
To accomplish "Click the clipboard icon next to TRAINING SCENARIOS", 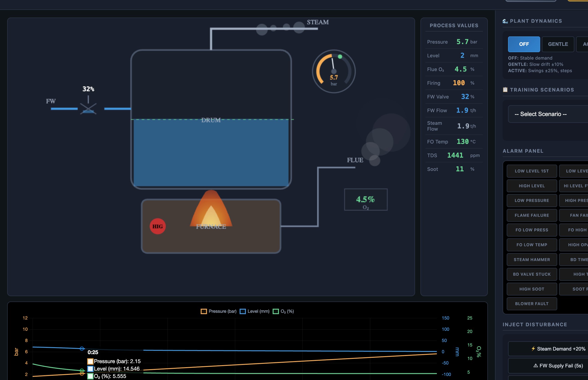I will (505, 89).
